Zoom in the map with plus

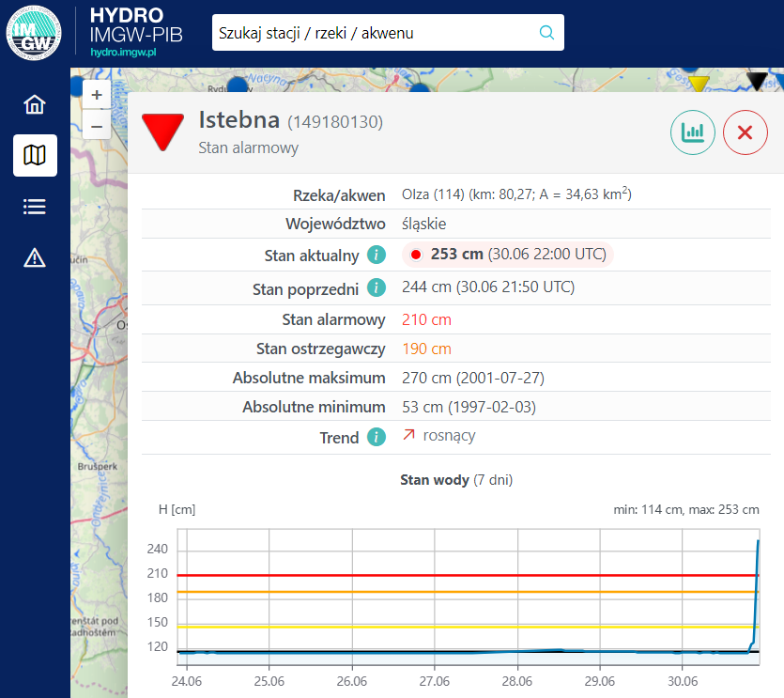[97, 95]
